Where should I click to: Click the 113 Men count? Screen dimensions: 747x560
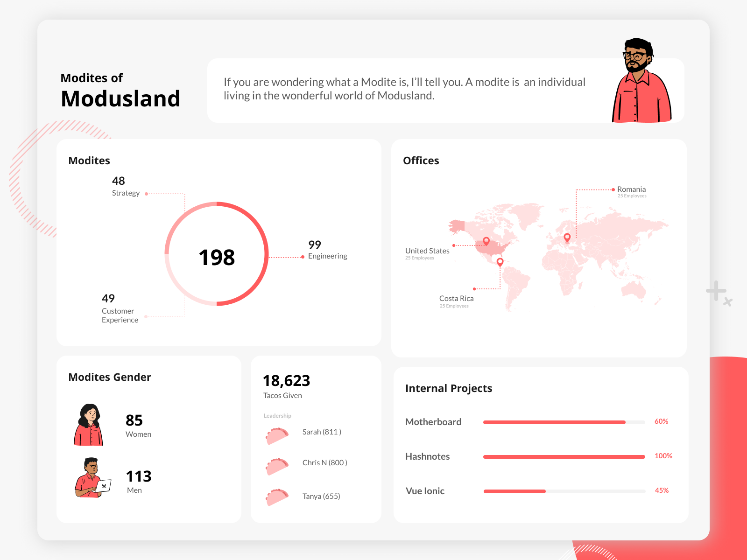pyautogui.click(x=139, y=481)
